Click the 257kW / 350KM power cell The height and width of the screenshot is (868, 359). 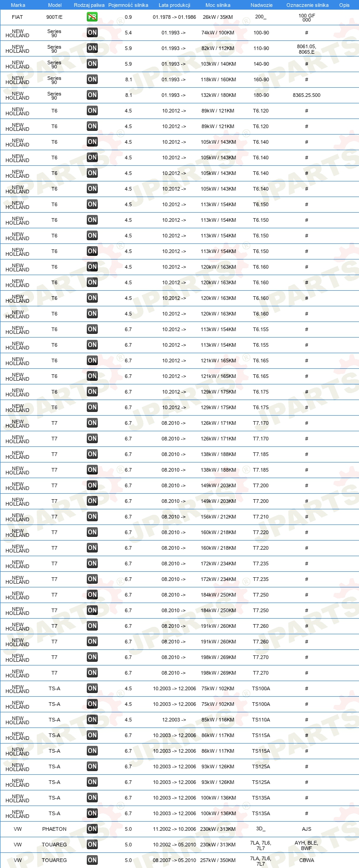218,860
